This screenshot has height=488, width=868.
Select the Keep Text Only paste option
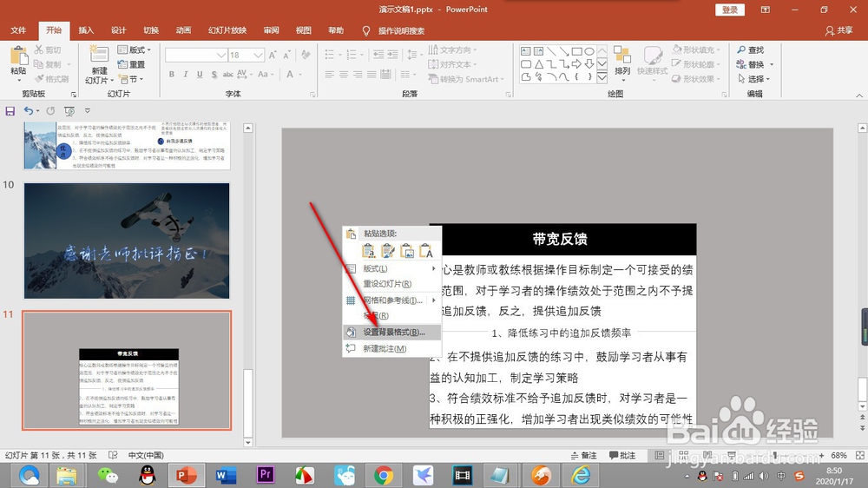(x=425, y=251)
